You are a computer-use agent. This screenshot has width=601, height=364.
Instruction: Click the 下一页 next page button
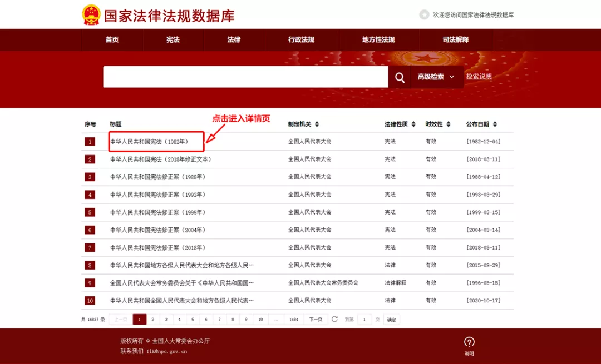pyautogui.click(x=316, y=320)
